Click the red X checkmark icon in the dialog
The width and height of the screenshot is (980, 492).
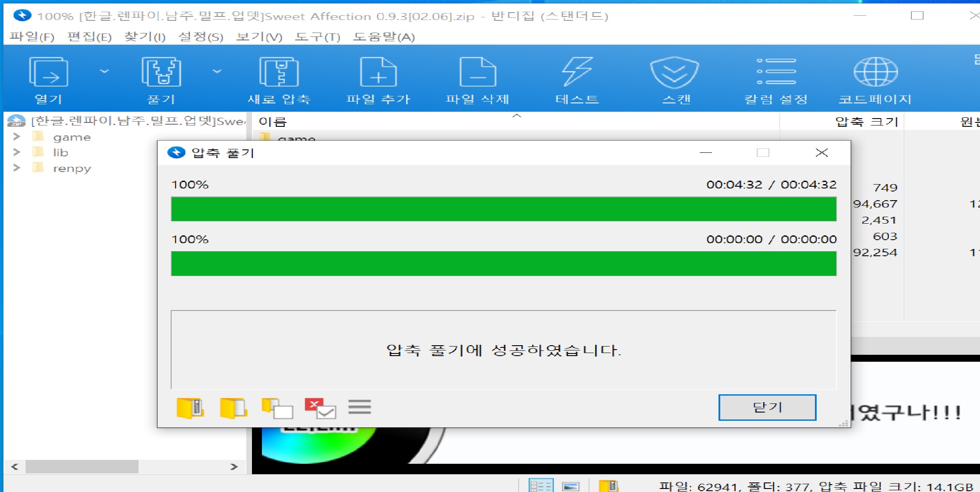[x=320, y=408]
